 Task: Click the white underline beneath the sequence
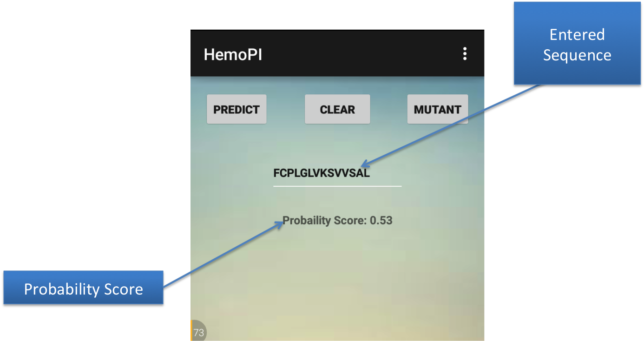pos(337,186)
